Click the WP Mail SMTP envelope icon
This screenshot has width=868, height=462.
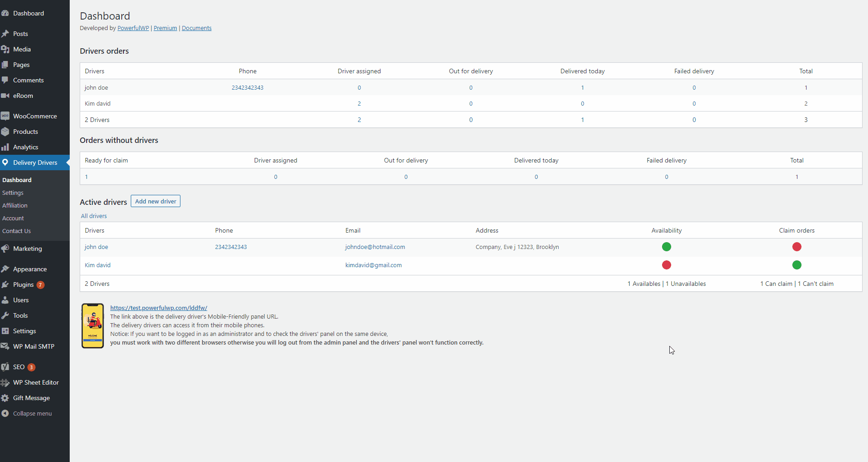[x=5, y=346]
